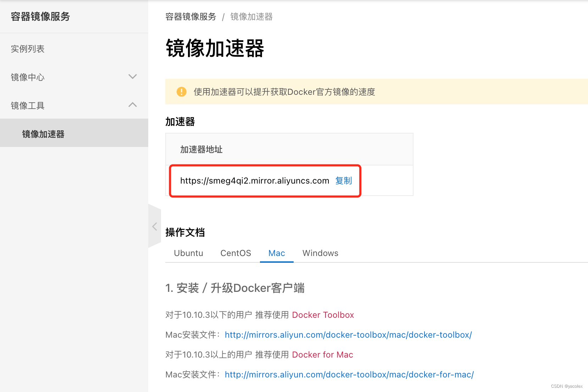Go to 容器镜像服务 breadcrumb link
This screenshot has height=392, width=588.
(x=191, y=17)
